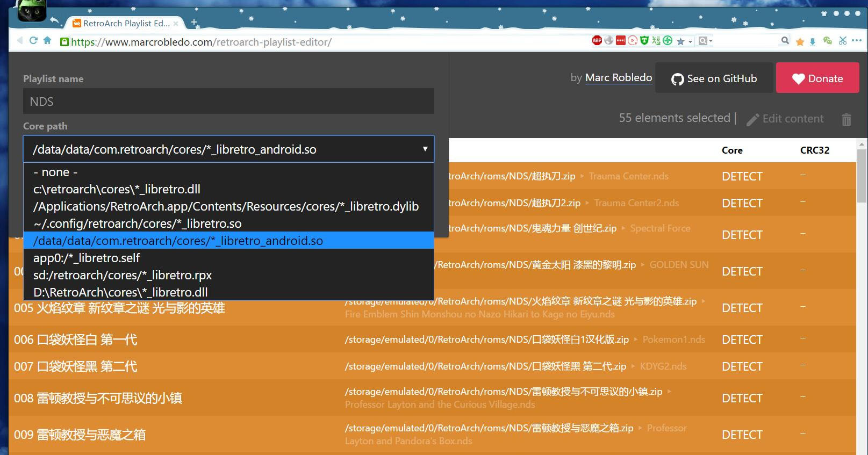Image resolution: width=868 pixels, height=455 pixels.
Task: Open the red password manager extension
Action: tap(621, 41)
